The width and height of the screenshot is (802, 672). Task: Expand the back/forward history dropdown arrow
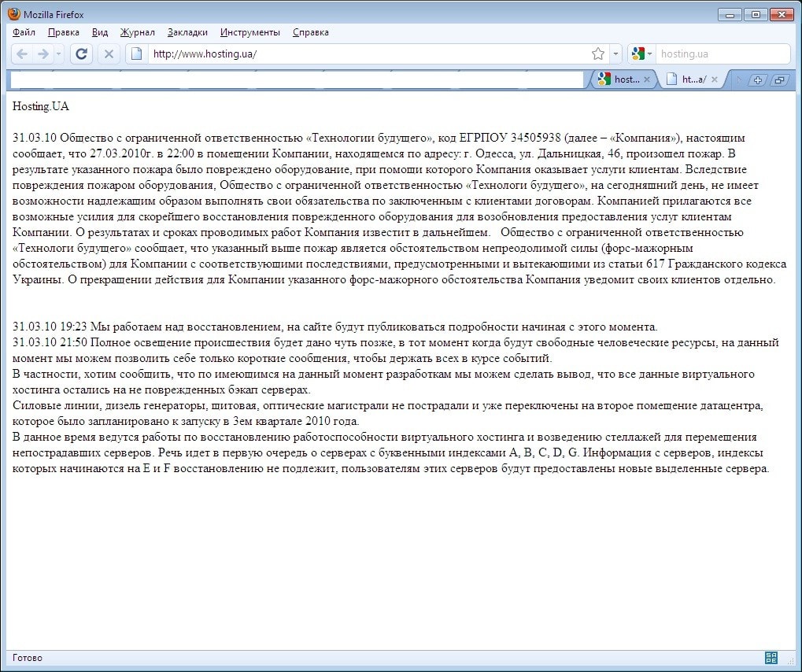pyautogui.click(x=58, y=54)
